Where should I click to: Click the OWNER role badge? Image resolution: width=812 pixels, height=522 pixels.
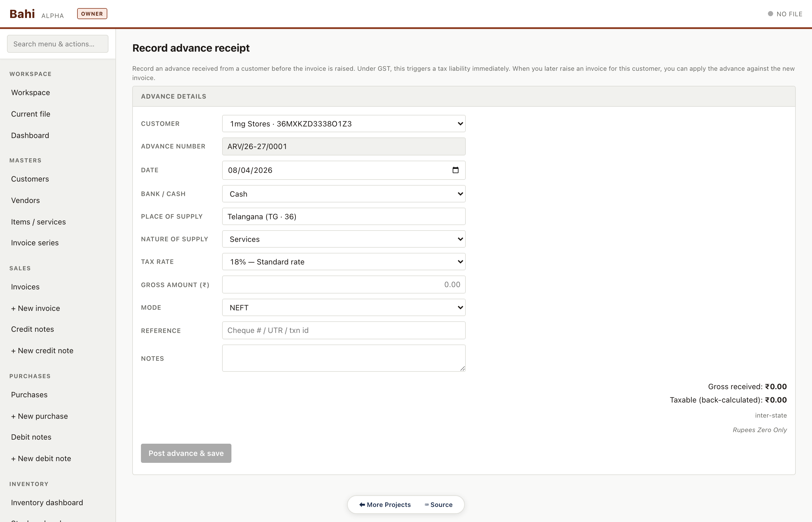(92, 14)
